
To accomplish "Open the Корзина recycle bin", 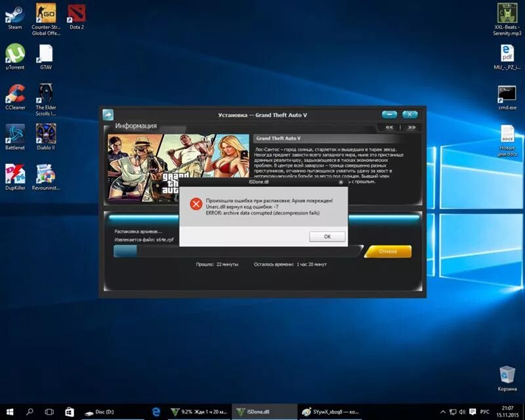I will click(507, 379).
